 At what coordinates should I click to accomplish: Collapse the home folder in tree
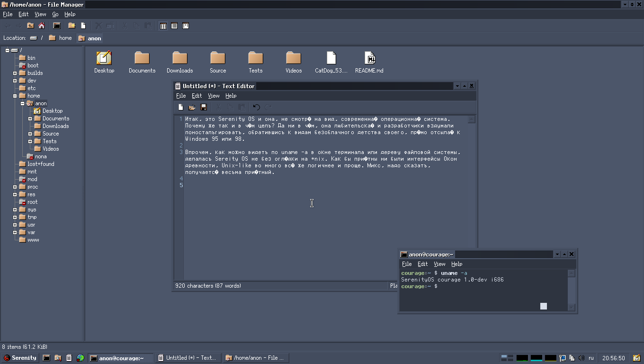click(15, 96)
